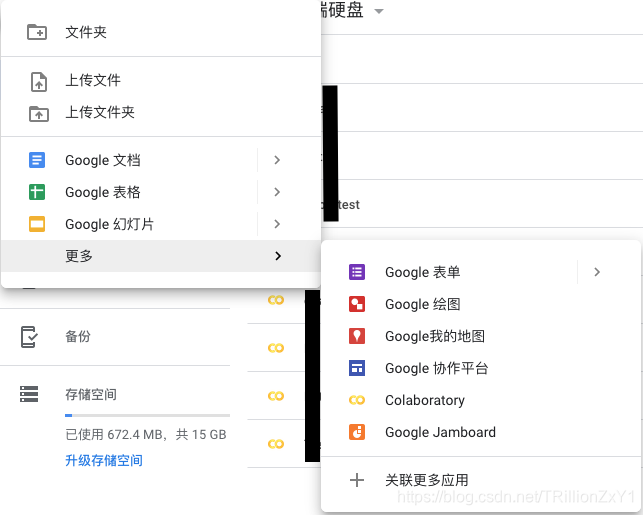
Task: Click the Google My Maps pin icon
Action: pyautogui.click(x=357, y=336)
